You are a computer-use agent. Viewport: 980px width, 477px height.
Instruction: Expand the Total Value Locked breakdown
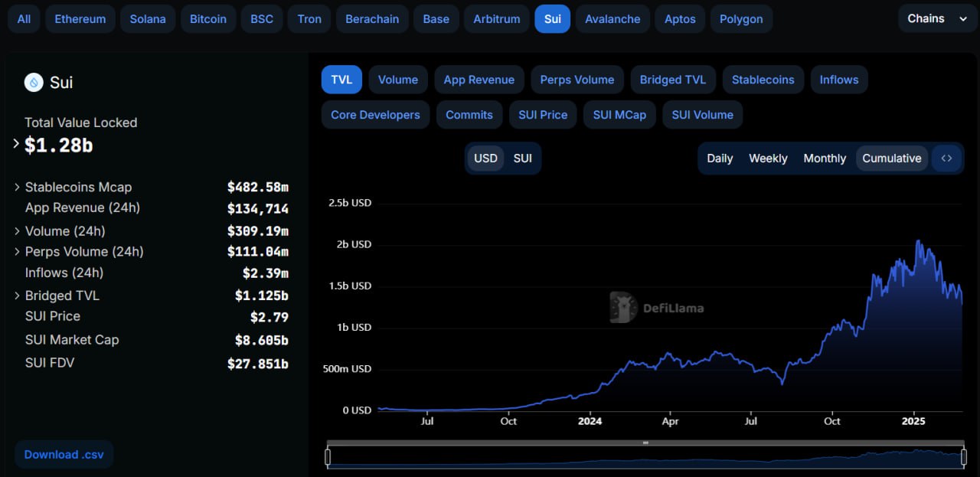[16, 143]
